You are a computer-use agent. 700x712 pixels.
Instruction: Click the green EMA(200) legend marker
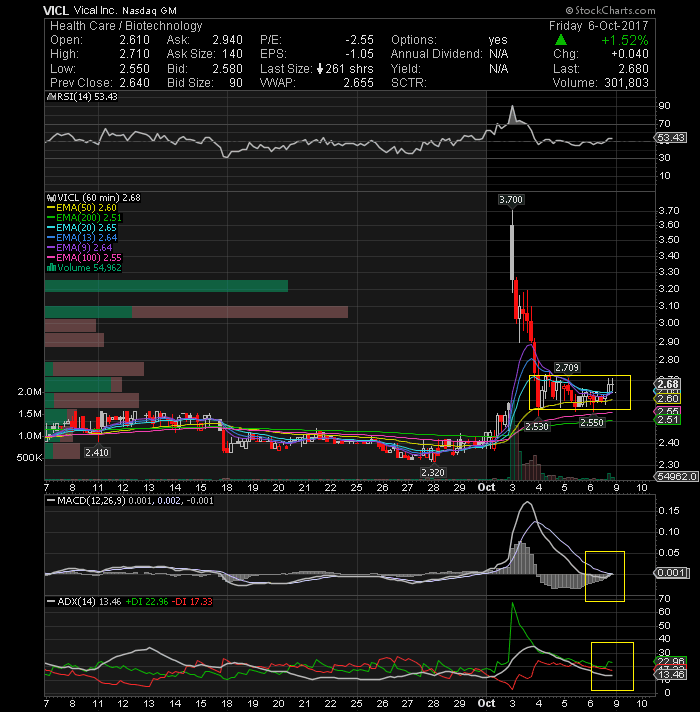tap(51, 218)
